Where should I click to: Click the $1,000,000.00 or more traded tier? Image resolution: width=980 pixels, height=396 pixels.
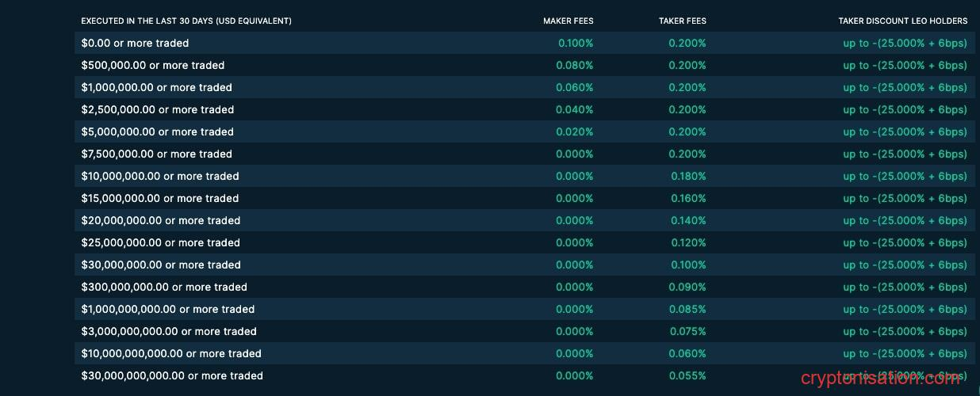pos(156,87)
